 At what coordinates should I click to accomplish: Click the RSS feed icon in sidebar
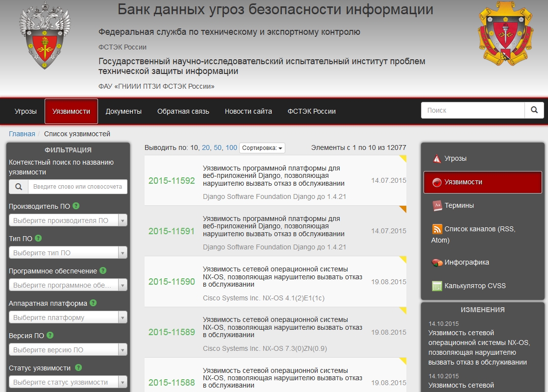coord(437,229)
